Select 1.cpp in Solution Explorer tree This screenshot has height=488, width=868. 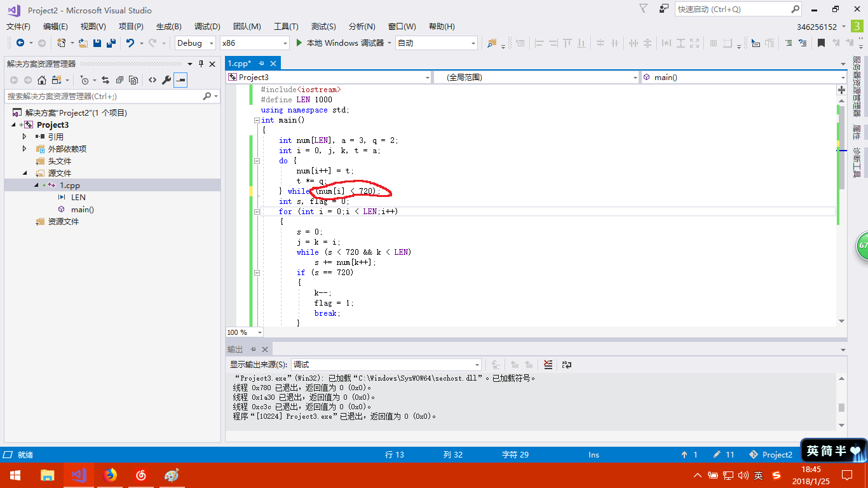(x=70, y=185)
